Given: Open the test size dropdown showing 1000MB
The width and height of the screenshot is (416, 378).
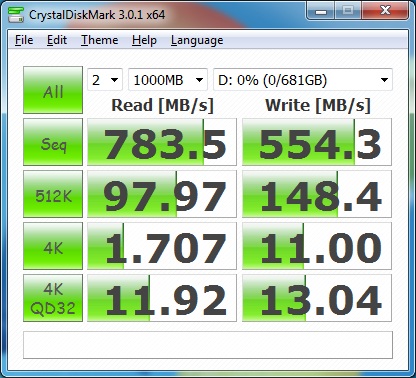Looking at the screenshot, I should click(168, 80).
